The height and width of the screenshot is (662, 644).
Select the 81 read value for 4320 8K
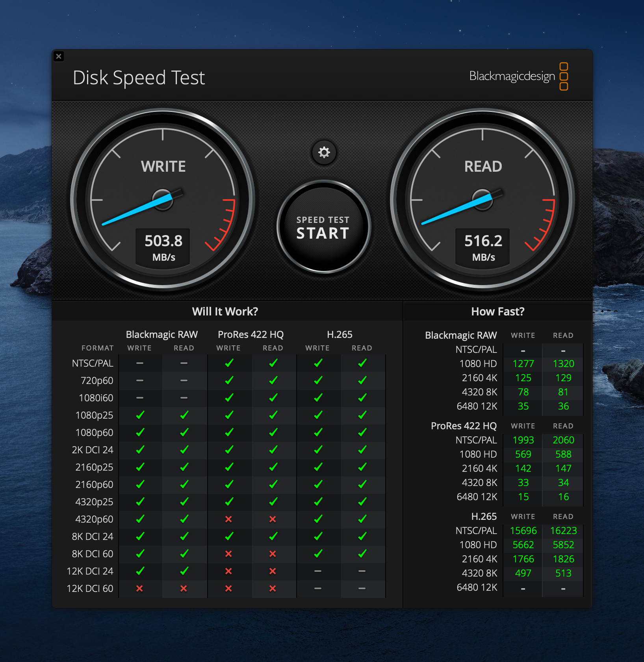563,392
